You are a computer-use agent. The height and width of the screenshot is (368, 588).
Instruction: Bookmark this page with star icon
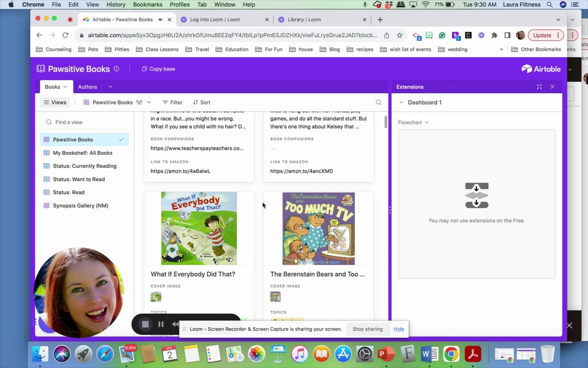[x=400, y=35]
